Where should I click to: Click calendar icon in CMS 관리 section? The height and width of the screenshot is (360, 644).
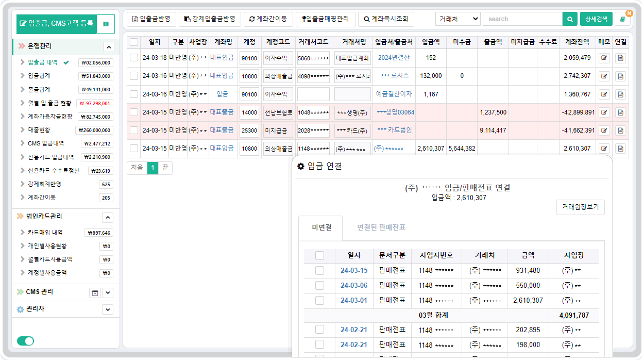click(95, 293)
